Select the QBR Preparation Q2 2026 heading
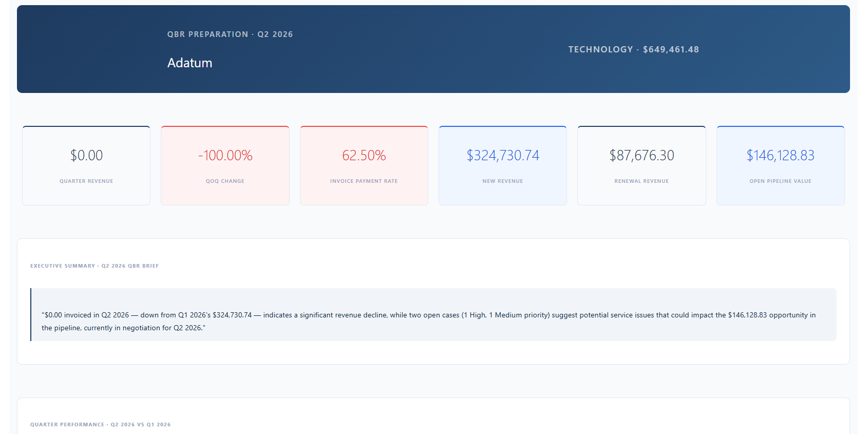This screenshot has width=868, height=434. 230,34
